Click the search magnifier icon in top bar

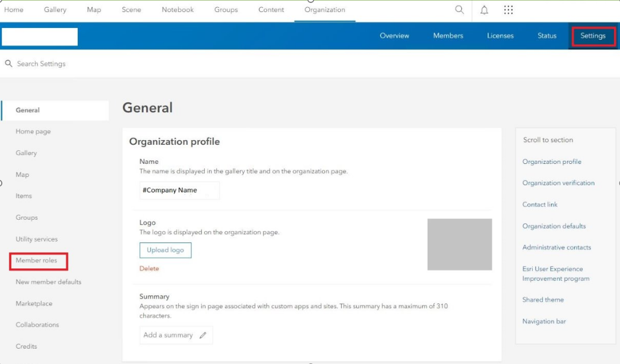(x=459, y=10)
